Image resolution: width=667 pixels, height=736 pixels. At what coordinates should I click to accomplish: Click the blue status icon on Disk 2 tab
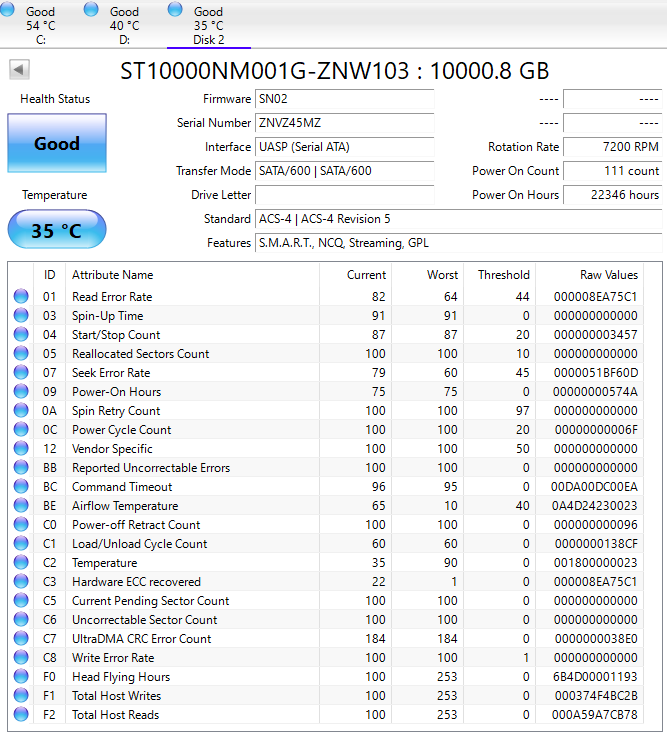(x=175, y=9)
